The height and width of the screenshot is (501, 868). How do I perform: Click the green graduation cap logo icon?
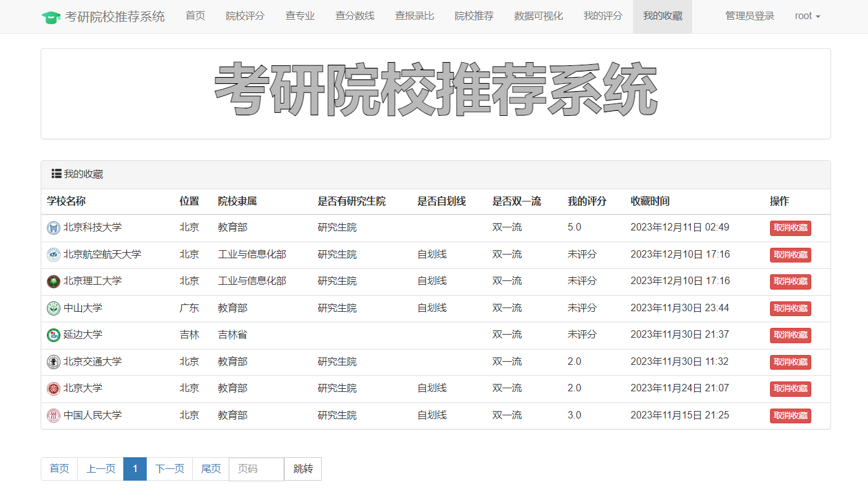point(51,17)
